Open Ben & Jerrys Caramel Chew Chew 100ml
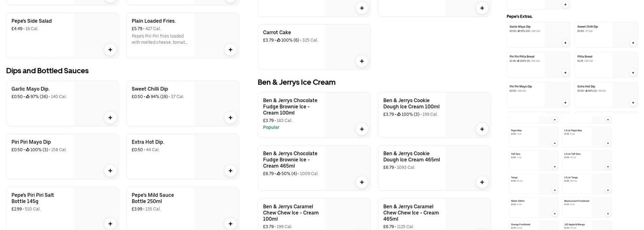 coord(291,213)
